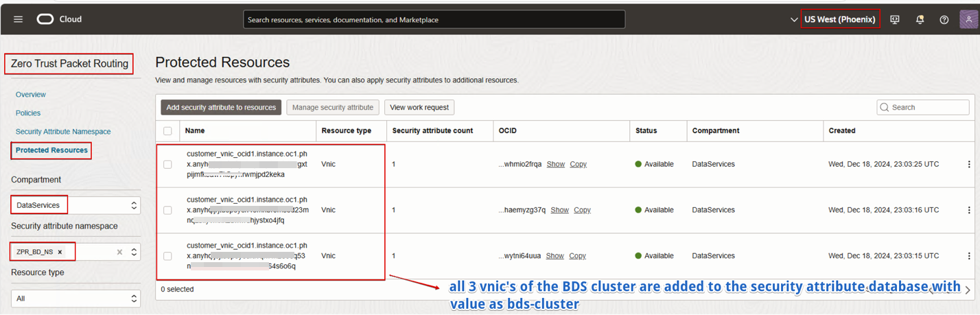Screen dimensions: 980x315
Task: Toggle the select-all checkbox in table header
Action: point(167,130)
